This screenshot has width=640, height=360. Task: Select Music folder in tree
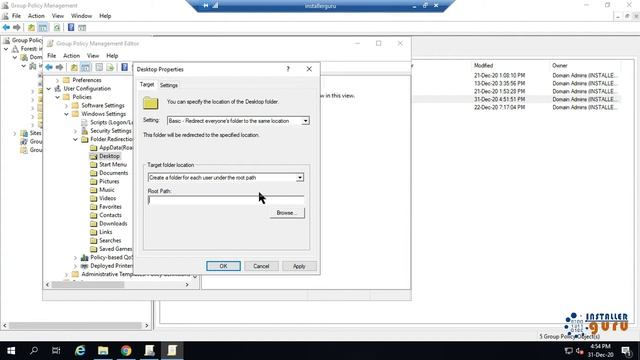[x=107, y=190]
